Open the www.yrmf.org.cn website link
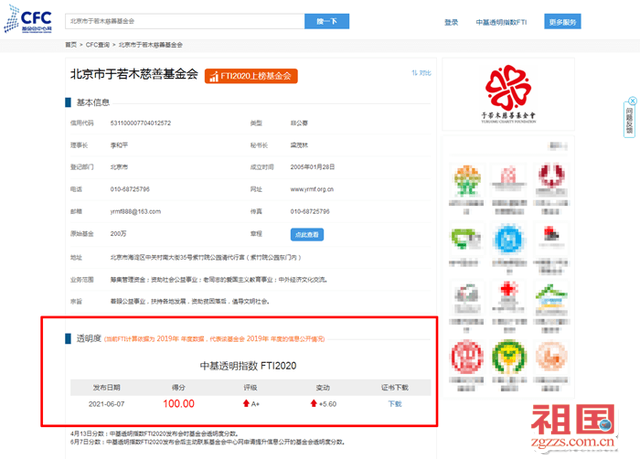This screenshot has width=640, height=459. click(312, 189)
